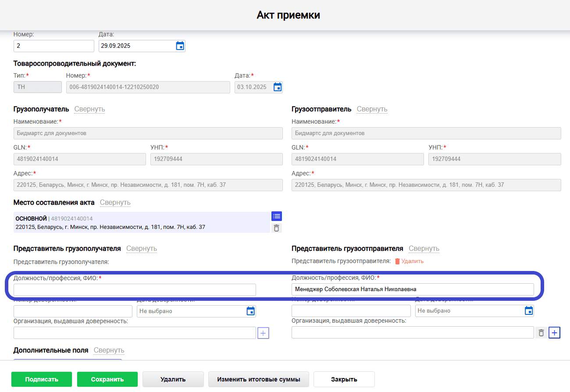Clear consignor organization field via trash icon
Image resolution: width=570 pixels, height=392 pixels.
coord(541,332)
